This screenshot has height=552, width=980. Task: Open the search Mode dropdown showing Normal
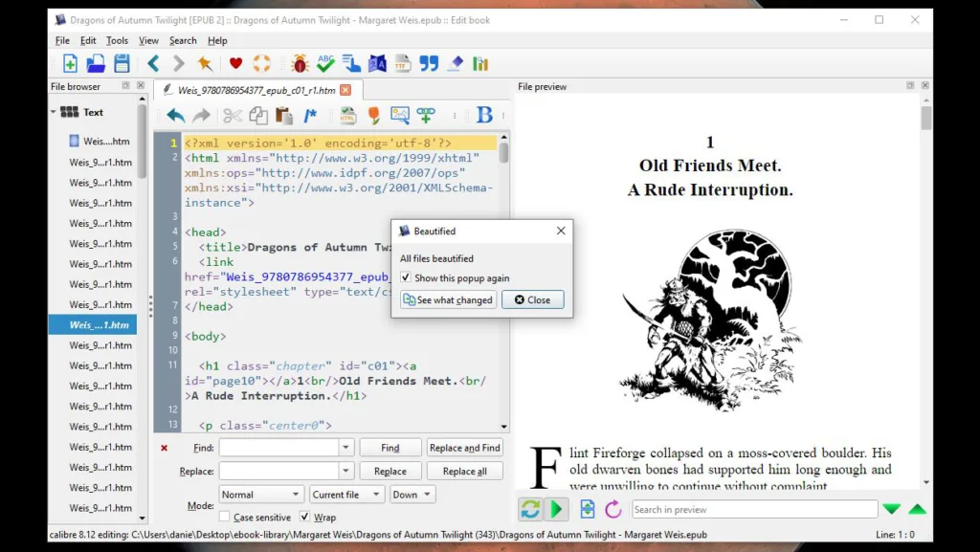(260, 494)
